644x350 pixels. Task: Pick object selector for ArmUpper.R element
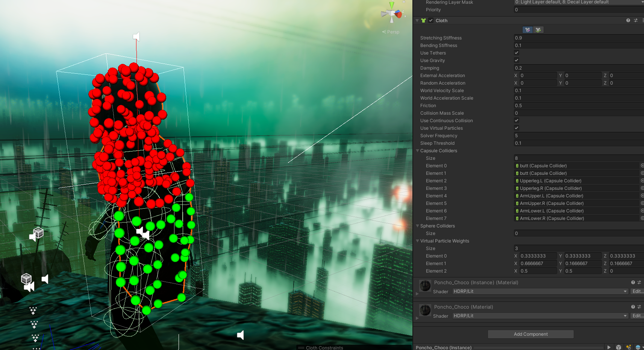pos(642,203)
